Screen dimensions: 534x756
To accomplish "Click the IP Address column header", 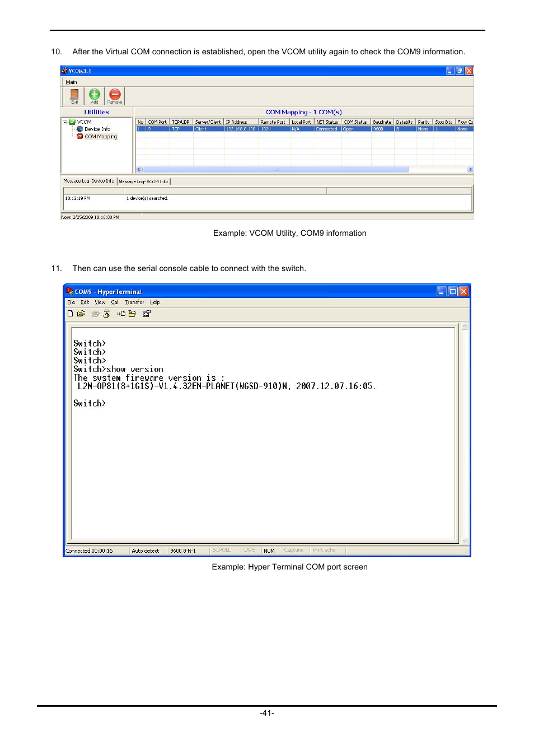I will tap(241, 122).
